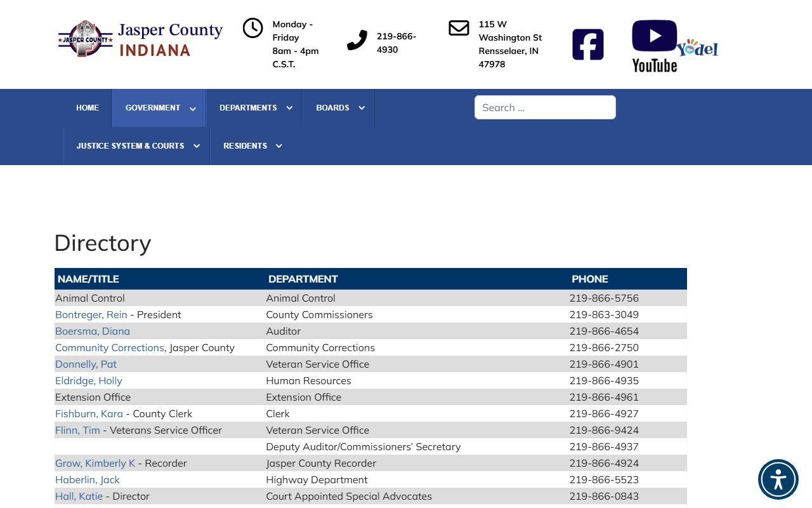Focus the Search input field
Image resolution: width=812 pixels, height=508 pixels.
[545, 107]
